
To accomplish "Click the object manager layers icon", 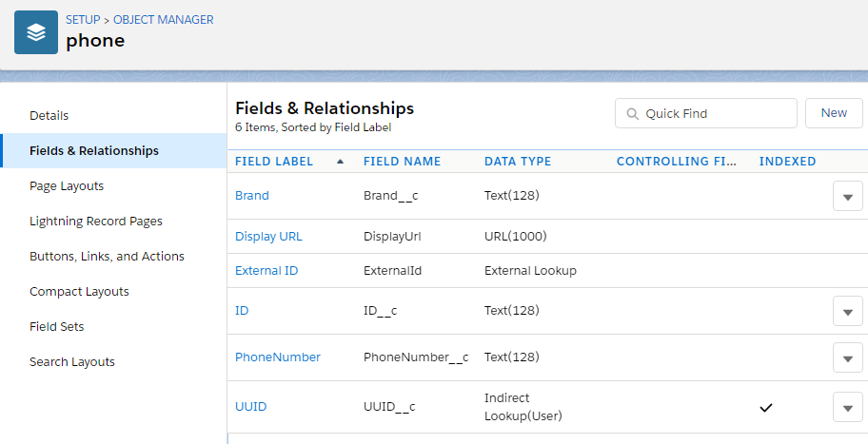I will 36,32.
